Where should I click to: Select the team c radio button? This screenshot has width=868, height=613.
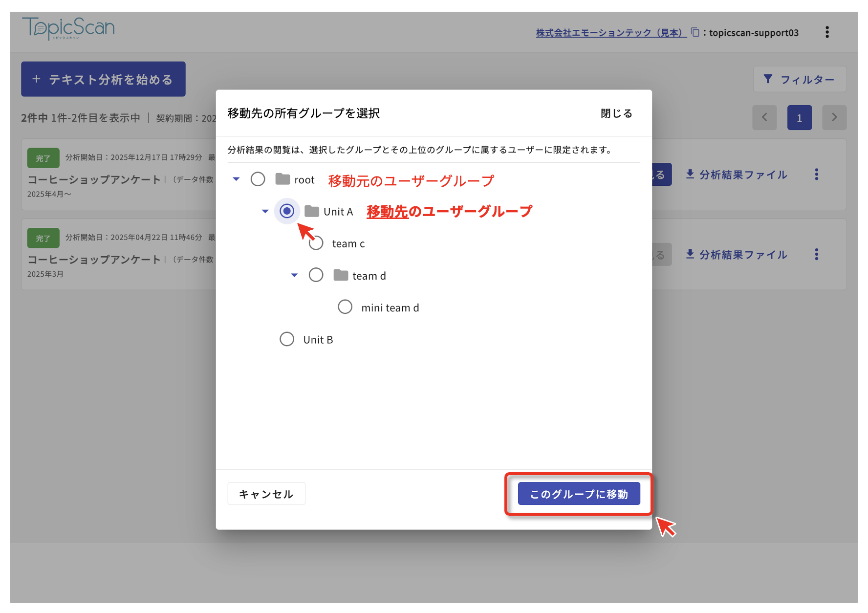[317, 243]
